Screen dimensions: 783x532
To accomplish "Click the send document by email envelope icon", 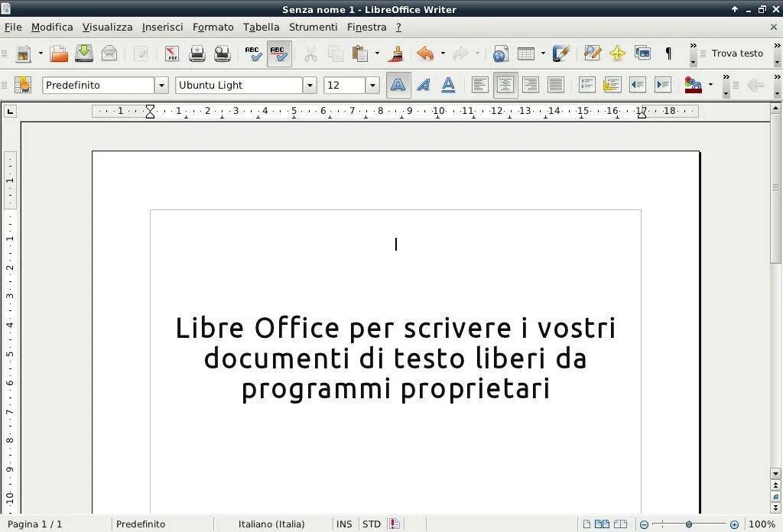I will point(109,54).
